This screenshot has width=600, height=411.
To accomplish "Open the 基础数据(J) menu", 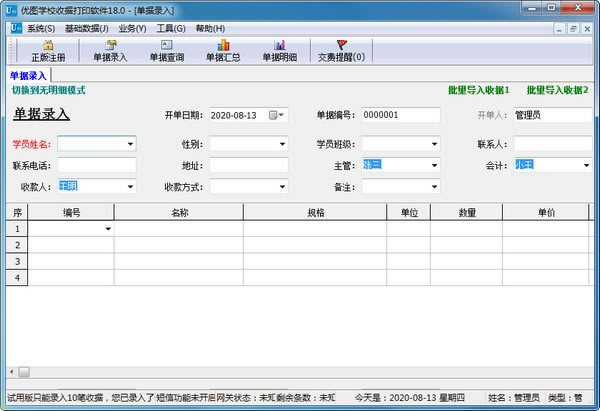I will (x=86, y=29).
